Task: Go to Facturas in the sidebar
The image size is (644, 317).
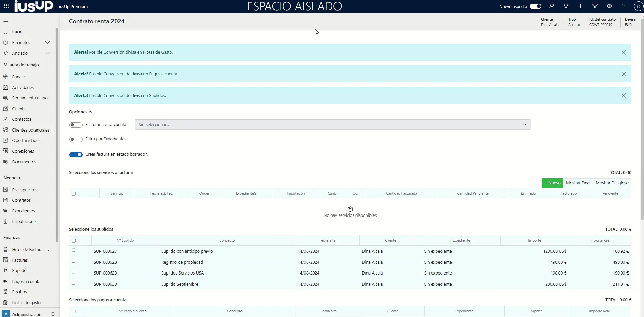Action: click(x=20, y=260)
